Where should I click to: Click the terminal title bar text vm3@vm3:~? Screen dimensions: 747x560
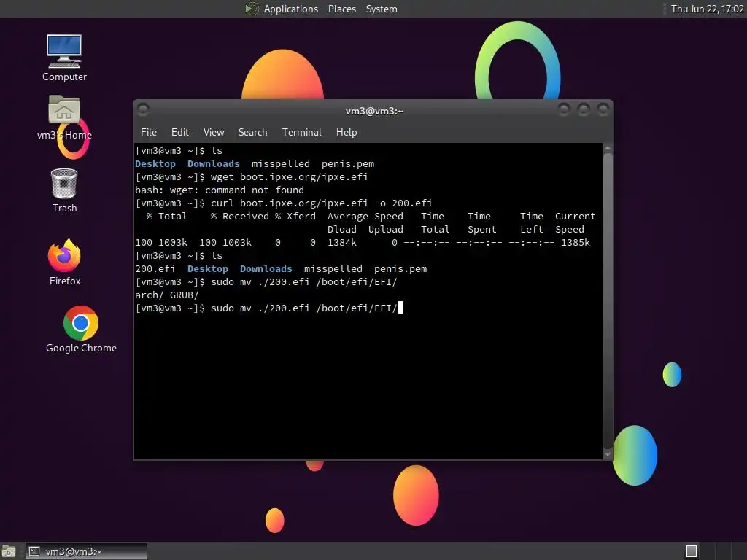[374, 111]
